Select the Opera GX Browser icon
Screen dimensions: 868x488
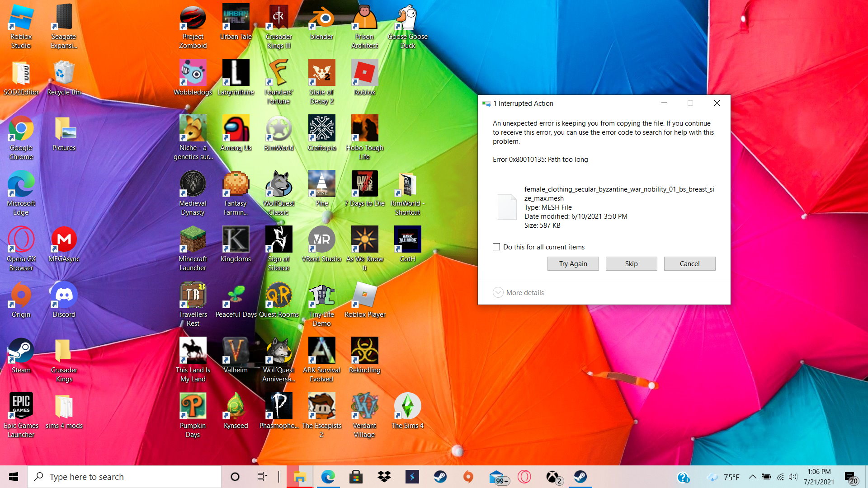tap(21, 249)
